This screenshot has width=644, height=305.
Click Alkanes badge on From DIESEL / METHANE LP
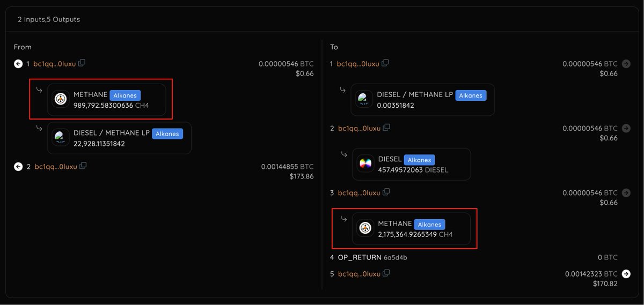point(167,133)
